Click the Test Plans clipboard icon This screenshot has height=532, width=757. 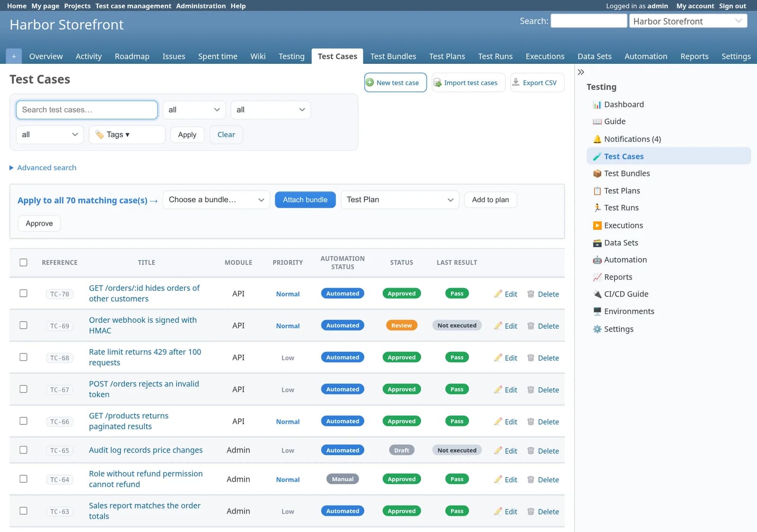coord(597,191)
